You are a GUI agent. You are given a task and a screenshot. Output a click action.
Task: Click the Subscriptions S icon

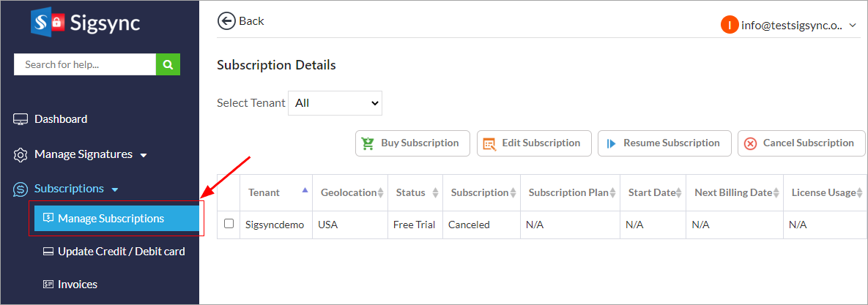21,189
